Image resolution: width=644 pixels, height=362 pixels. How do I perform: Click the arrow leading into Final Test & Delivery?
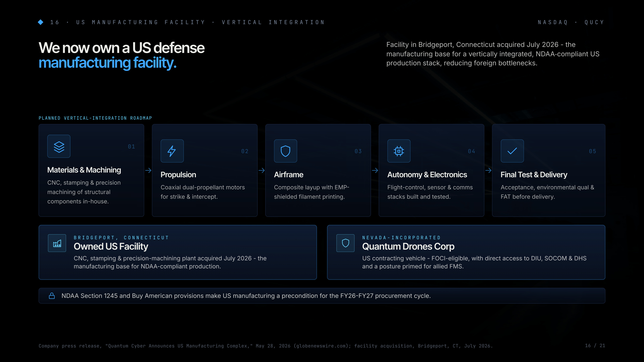tap(488, 170)
